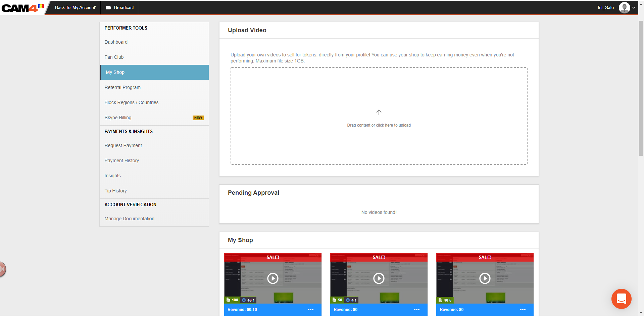Click the Tst_Sale profile avatar
The image size is (644, 316).
point(624,7)
